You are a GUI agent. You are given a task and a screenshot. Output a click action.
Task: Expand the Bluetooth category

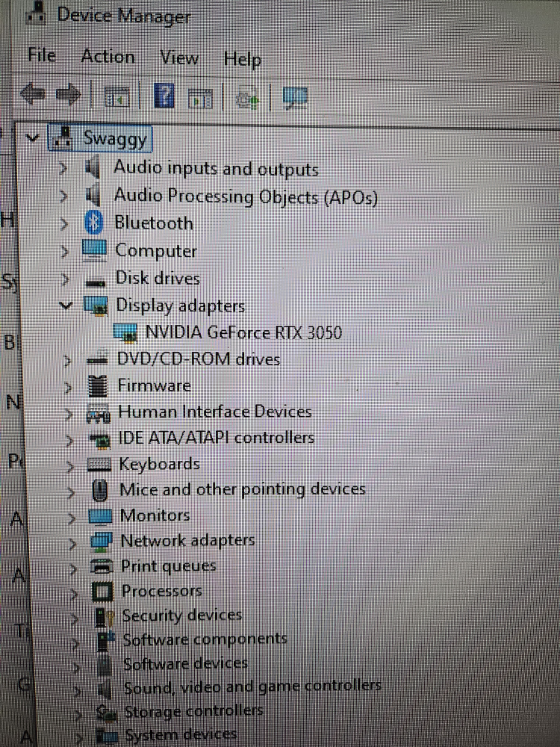coord(64,223)
